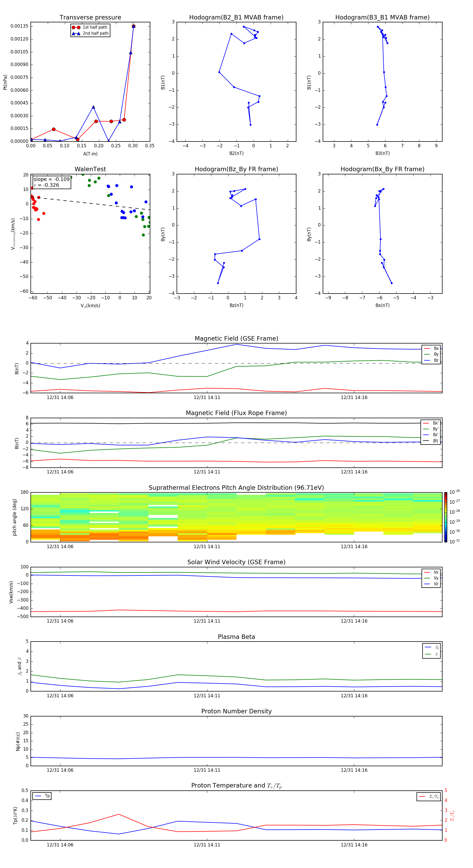Viewport: 473px width, 868px height.
Task: Click the Hodogram(B2_B1 MVAB frame) title
Action: click(236, 18)
